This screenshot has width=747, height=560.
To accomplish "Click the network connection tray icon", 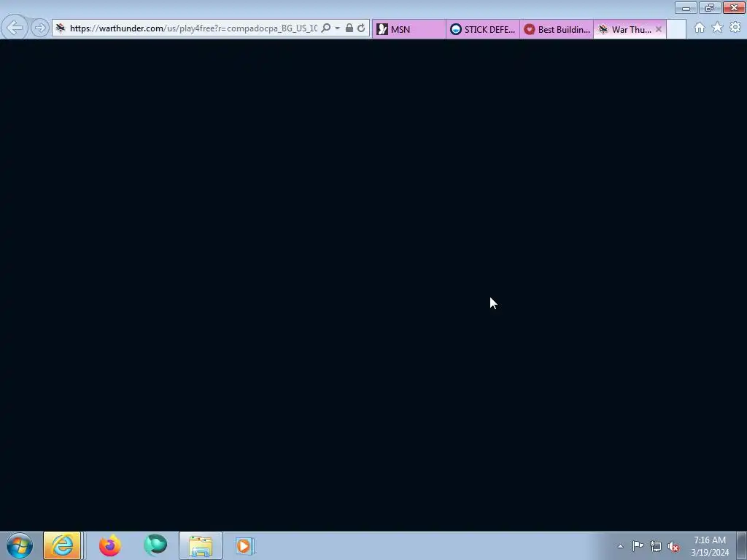I will tap(656, 546).
